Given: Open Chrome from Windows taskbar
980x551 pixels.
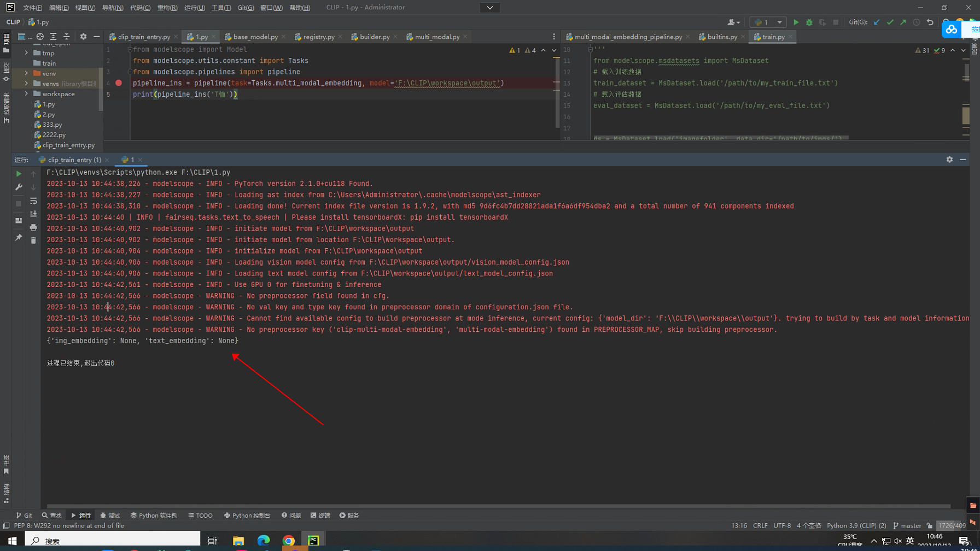Looking at the screenshot, I should [289, 541].
